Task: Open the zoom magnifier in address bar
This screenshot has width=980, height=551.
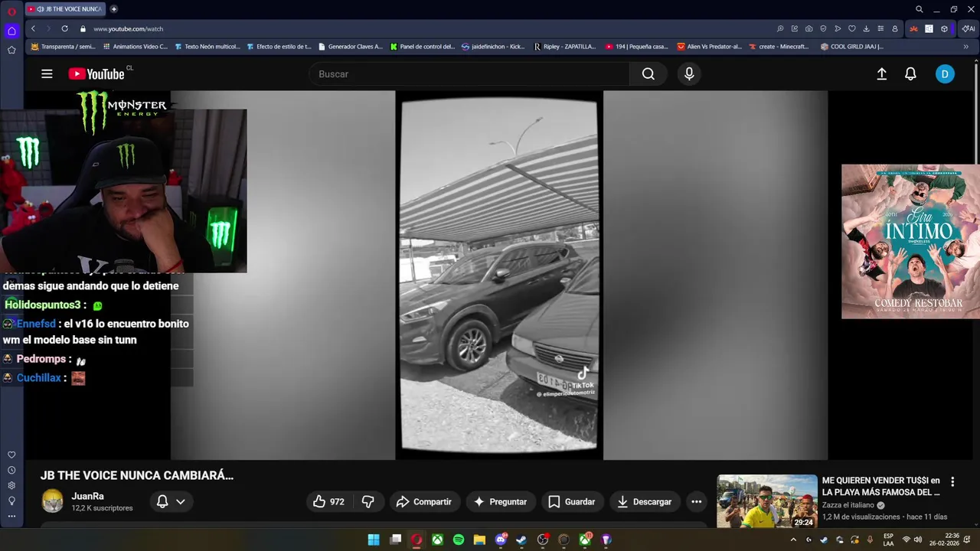Action: tap(780, 28)
